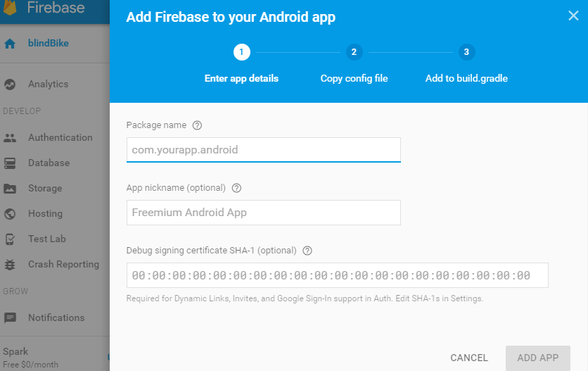This screenshot has height=371, width=588.
Task: Show help for SHA-1 certificate field
Action: (x=307, y=250)
